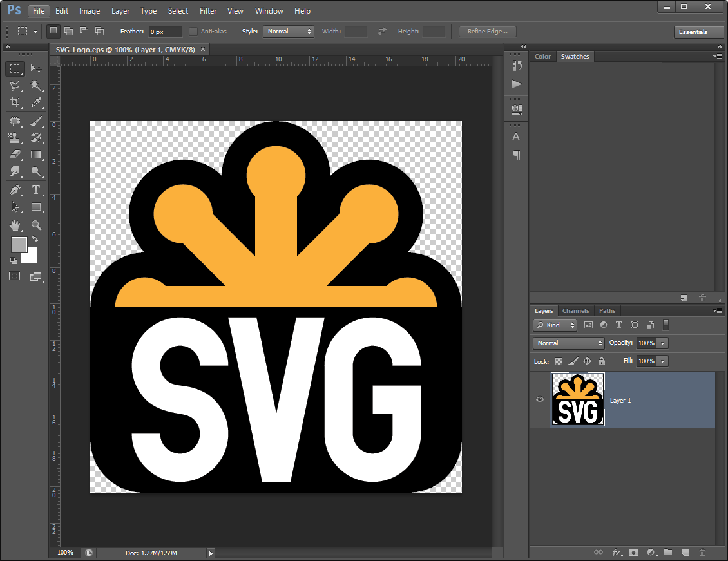Viewport: 728px width, 561px height.
Task: Turn layer filtering on or off
Action: tap(666, 325)
